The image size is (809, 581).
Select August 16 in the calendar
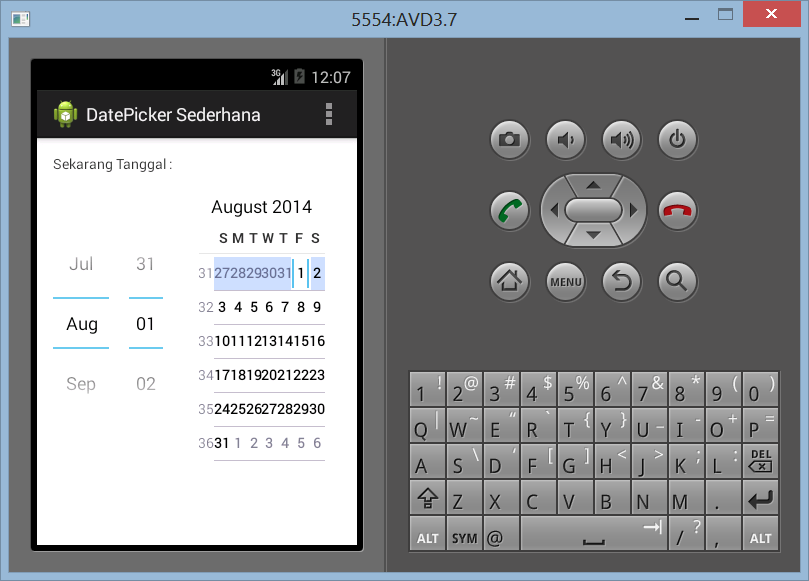tap(317, 341)
